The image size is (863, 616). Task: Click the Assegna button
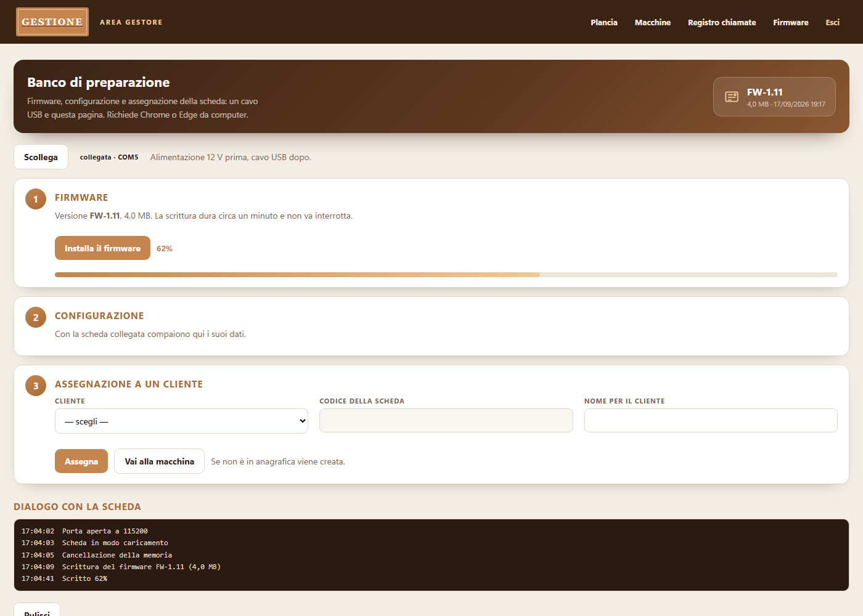click(81, 461)
